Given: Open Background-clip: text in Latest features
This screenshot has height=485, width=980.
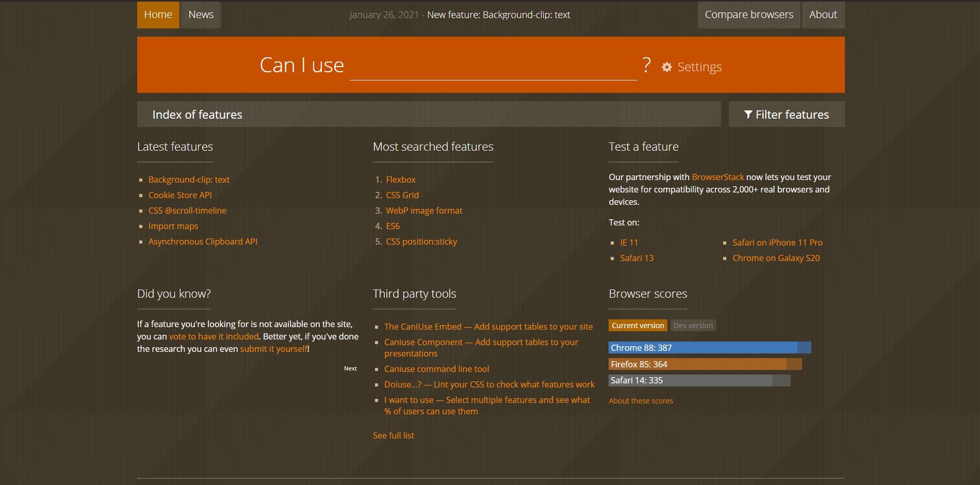Looking at the screenshot, I should pos(189,180).
